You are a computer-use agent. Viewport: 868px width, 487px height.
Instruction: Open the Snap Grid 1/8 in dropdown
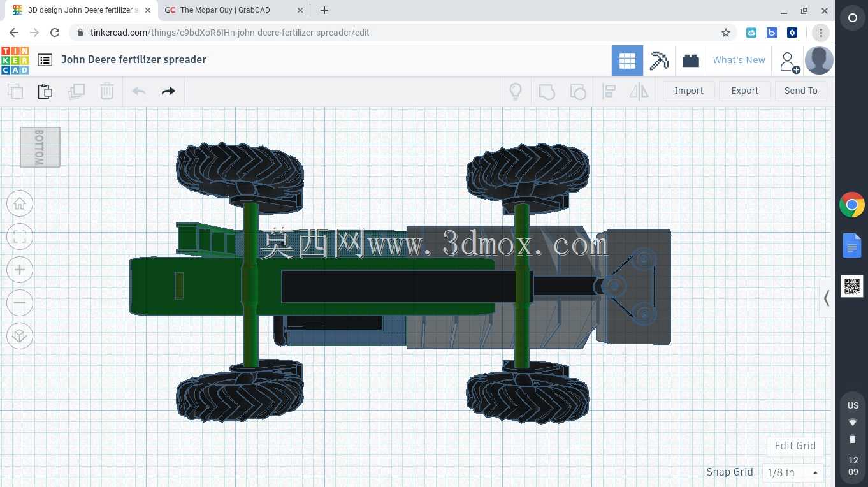click(x=793, y=472)
